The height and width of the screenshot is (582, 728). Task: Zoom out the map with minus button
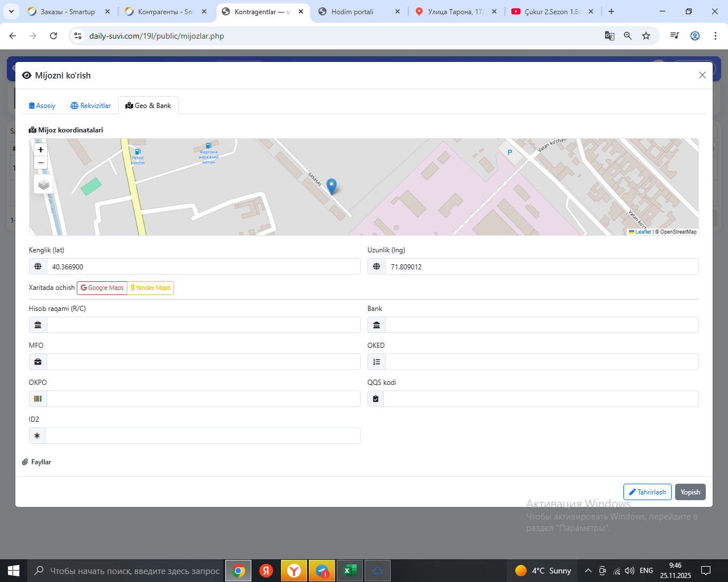40,163
